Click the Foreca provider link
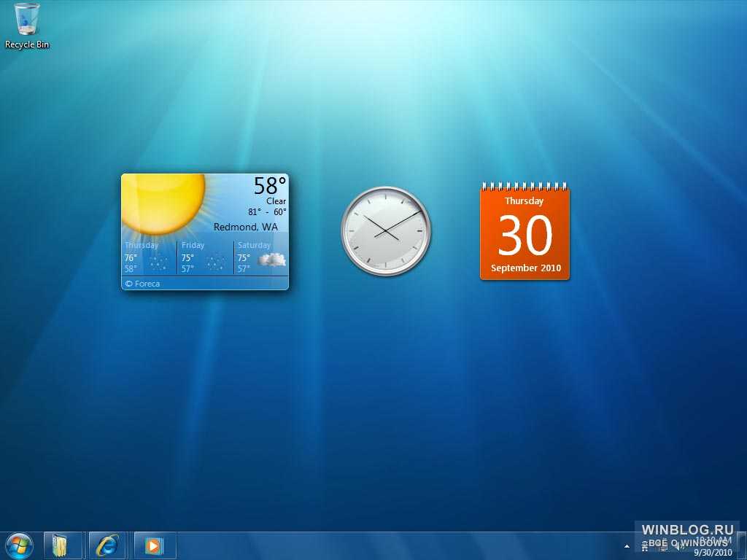The height and width of the screenshot is (560, 747). pyautogui.click(x=142, y=284)
